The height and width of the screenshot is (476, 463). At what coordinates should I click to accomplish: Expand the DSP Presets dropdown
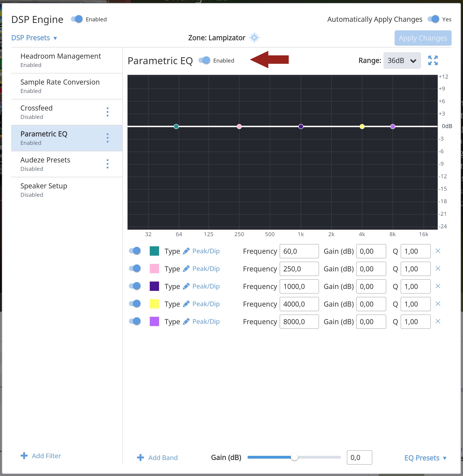pyautogui.click(x=34, y=38)
